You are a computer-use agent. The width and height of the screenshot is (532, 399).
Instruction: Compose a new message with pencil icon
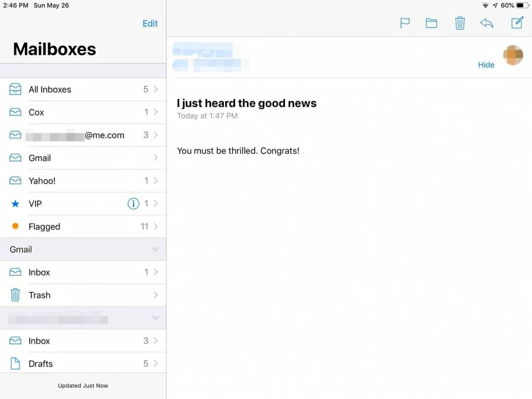(x=518, y=22)
